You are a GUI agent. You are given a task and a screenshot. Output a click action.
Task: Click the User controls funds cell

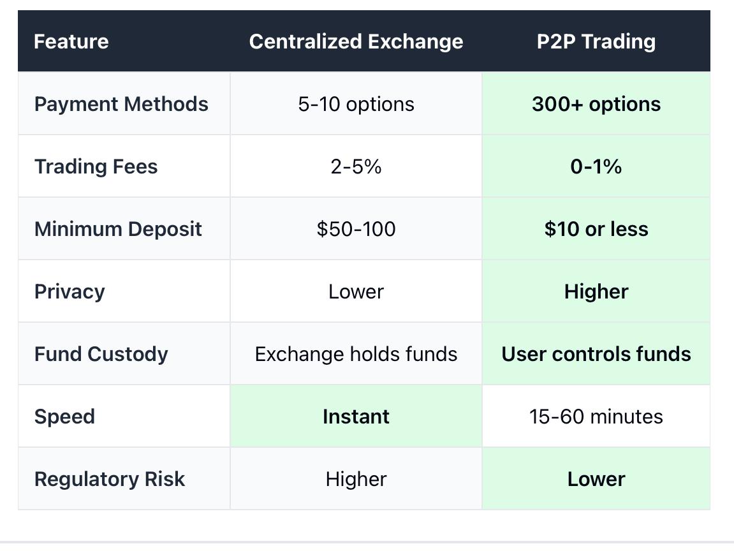[596, 354]
